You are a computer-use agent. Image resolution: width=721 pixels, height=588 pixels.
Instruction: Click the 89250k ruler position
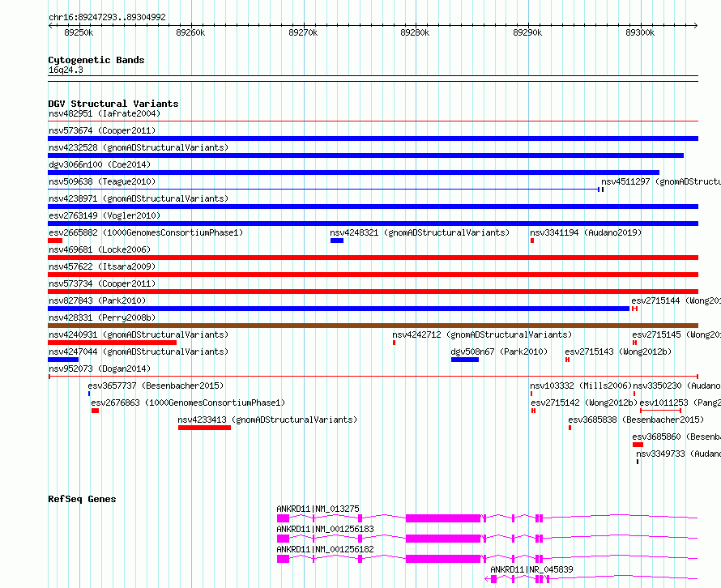[x=79, y=32]
